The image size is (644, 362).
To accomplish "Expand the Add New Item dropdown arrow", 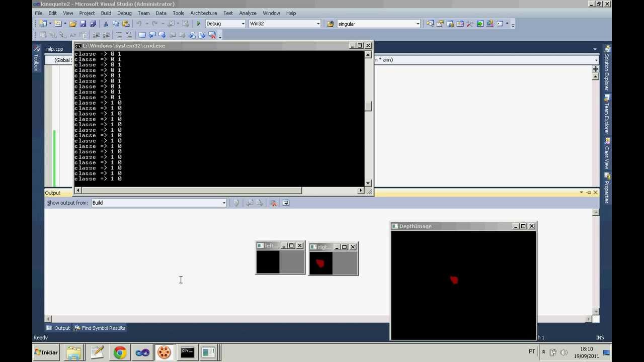I will (x=65, y=24).
